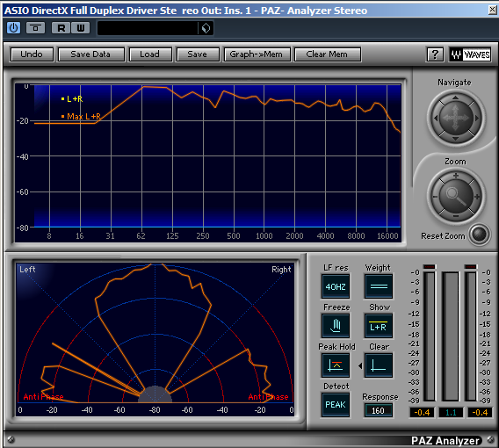Zoom in vertically with the top plus

coord(456,176)
